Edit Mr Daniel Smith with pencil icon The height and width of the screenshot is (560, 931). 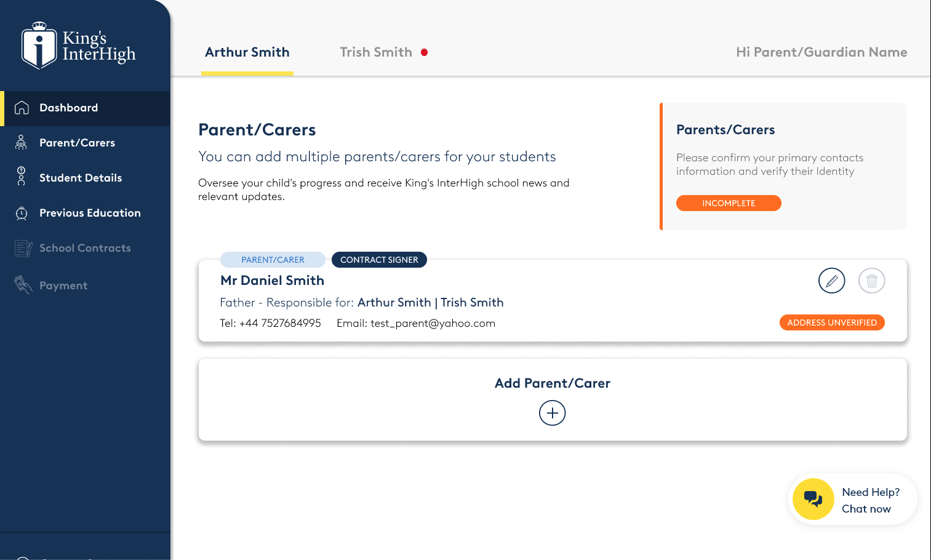831,281
